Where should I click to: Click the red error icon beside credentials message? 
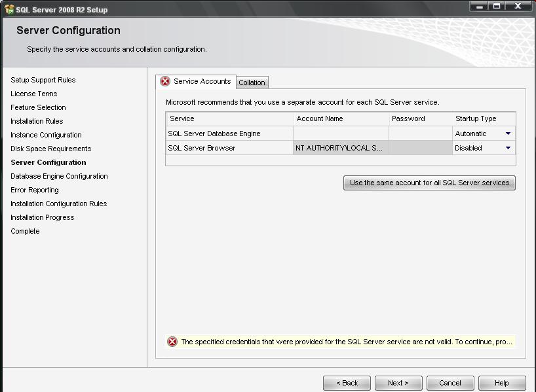(x=172, y=342)
